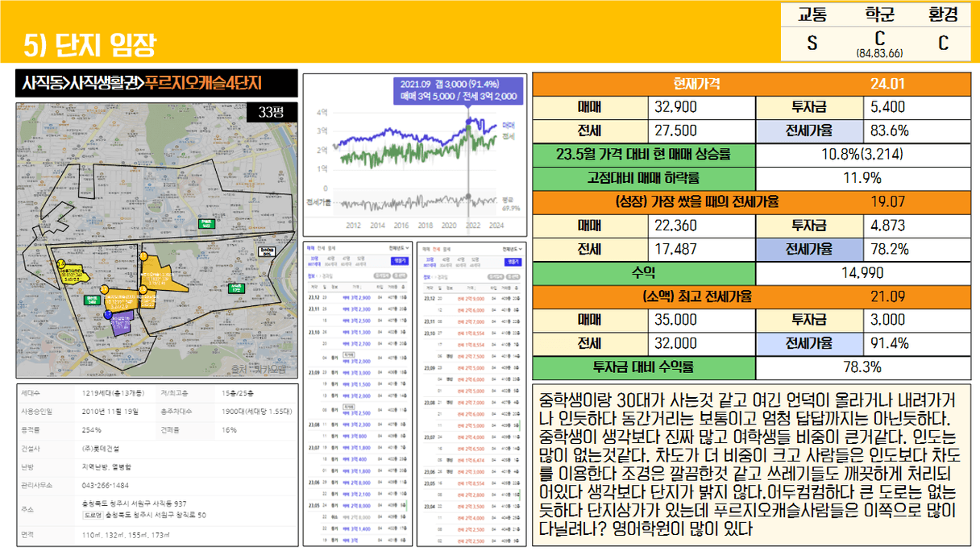The height and width of the screenshot is (551, 980).
Task: Click the 도로명 badge in the address row
Action: pyautogui.click(x=92, y=514)
